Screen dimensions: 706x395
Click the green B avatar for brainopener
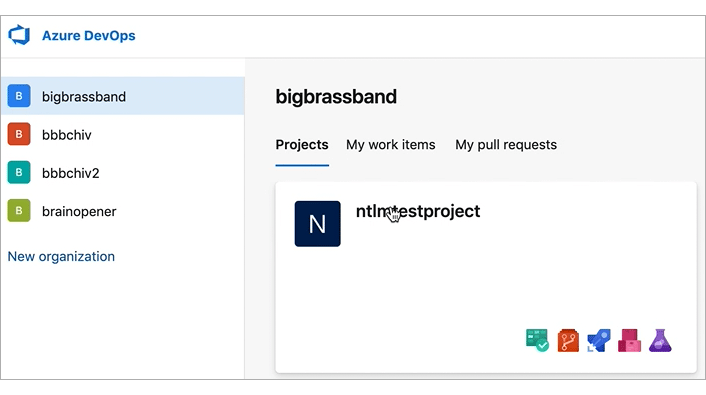click(19, 211)
